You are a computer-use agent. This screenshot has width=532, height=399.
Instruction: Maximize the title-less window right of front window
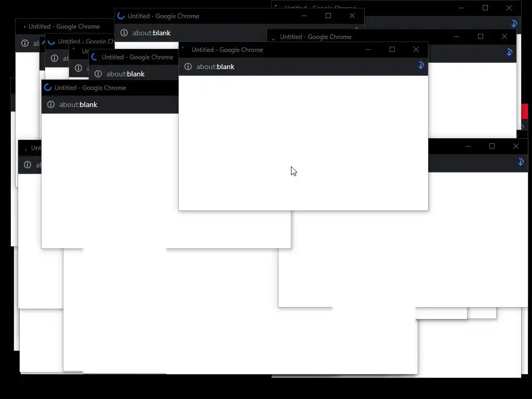point(492,146)
